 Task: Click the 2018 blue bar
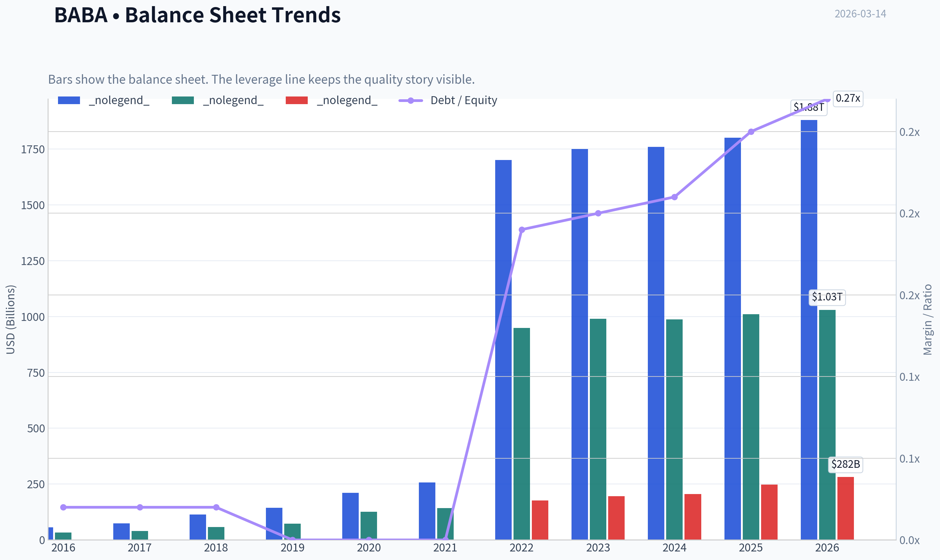point(198,527)
